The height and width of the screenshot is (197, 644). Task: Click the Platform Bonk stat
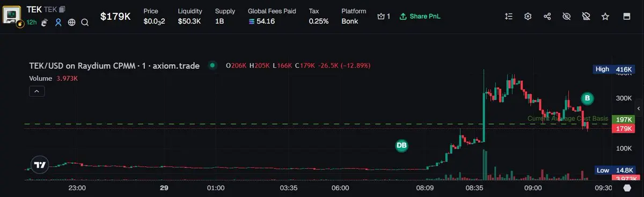click(354, 16)
